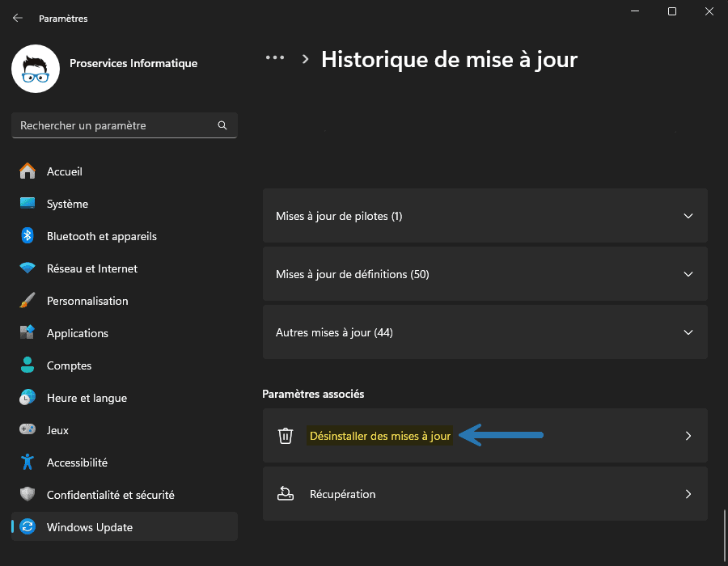Open Désinstaller des mises à jour

pos(380,435)
